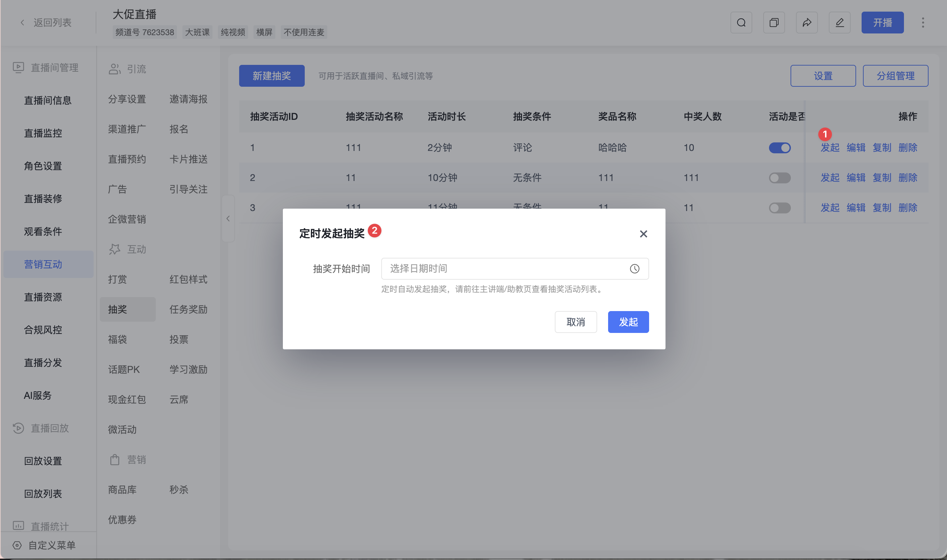This screenshot has width=947, height=560.
Task: Open 商品库 submenu item
Action: [122, 490]
